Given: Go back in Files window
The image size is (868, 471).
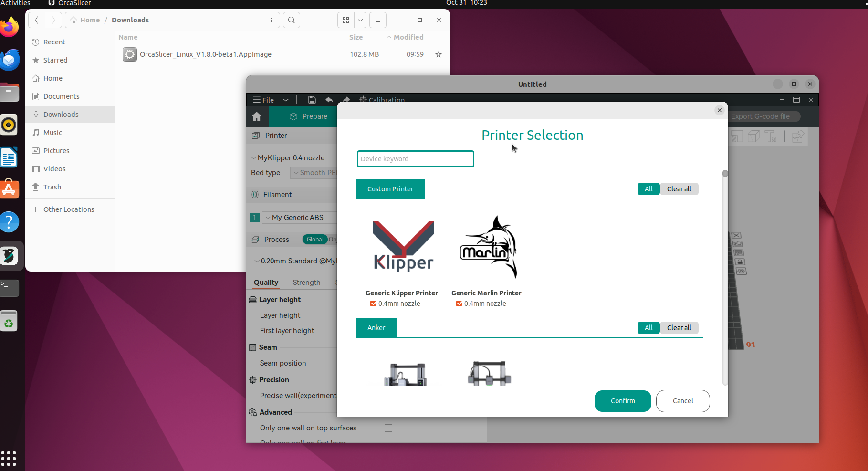Looking at the screenshot, I should coord(37,20).
